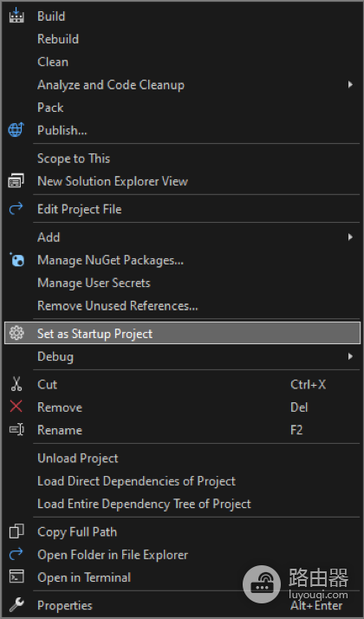Viewport: 364px width, 619px height.
Task: Click the Manage NuGet Packages icon
Action: tap(16, 260)
